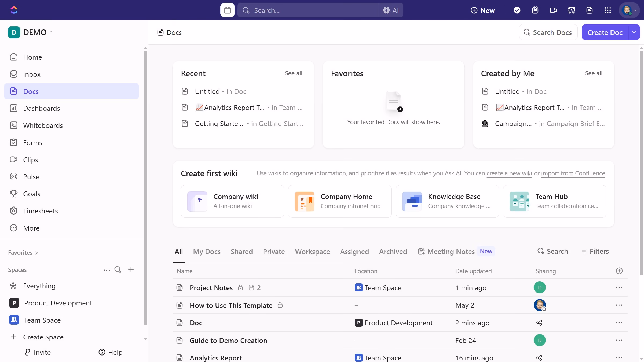The height and width of the screenshot is (362, 644).
Task: Open Forms in sidebar
Action: (71, 143)
